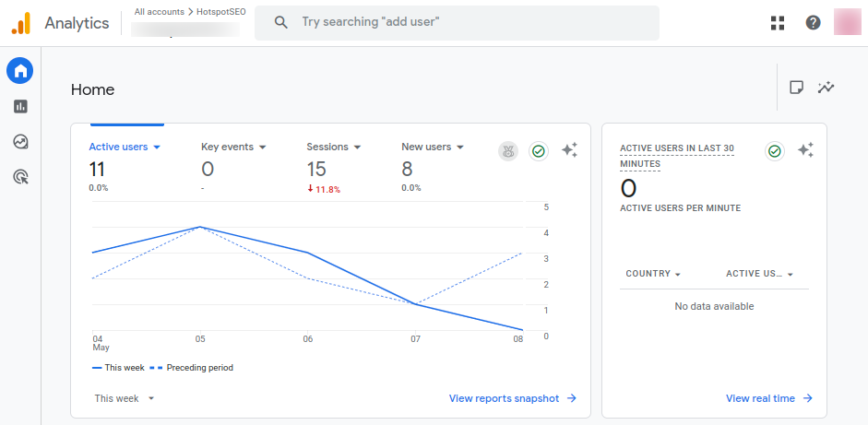Viewport: 868px width, 425px height.
Task: Open the annotations note icon on Home
Action: coord(796,88)
